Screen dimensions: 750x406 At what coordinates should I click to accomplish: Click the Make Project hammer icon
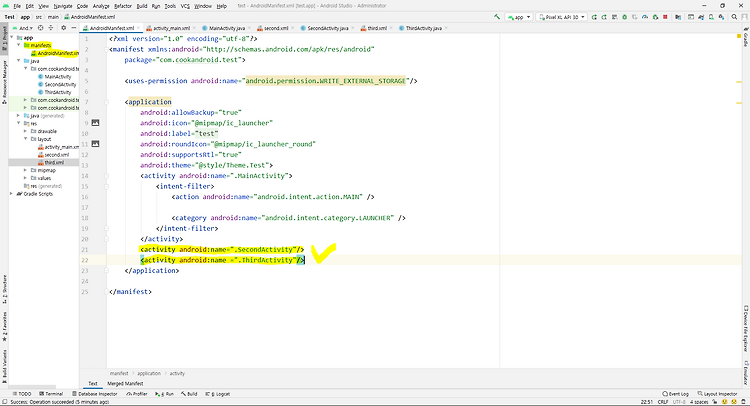[497, 17]
